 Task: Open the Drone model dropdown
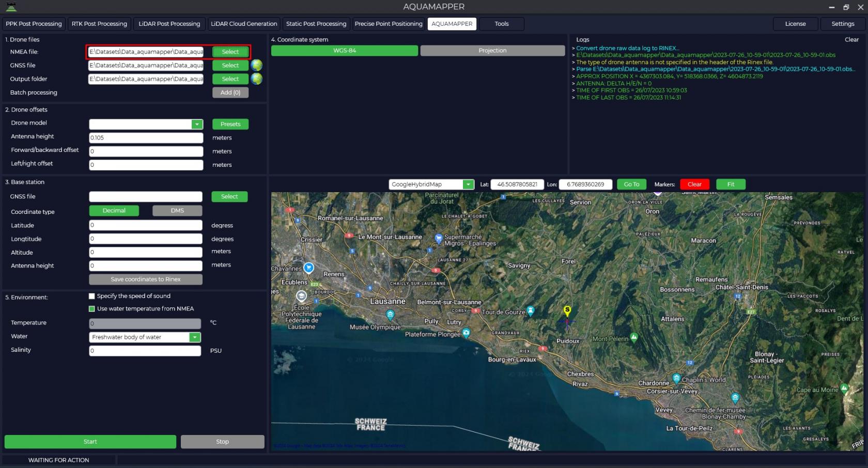[x=197, y=124]
